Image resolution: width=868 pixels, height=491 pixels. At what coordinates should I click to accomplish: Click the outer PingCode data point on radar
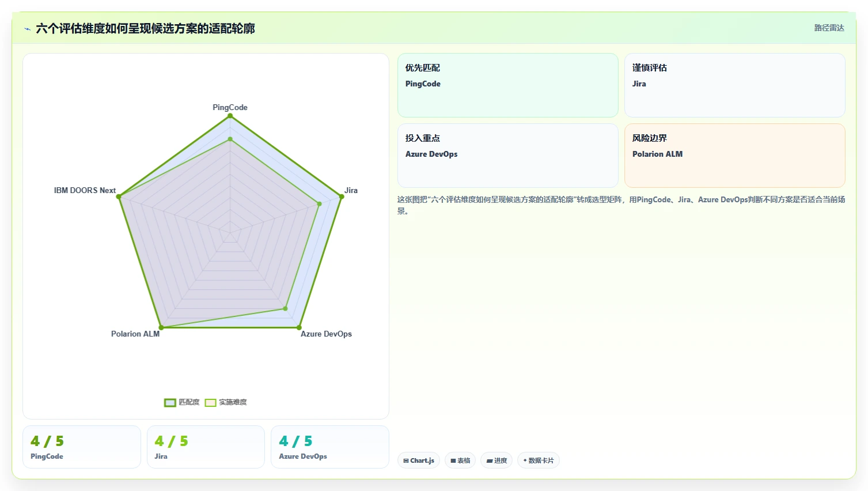[x=230, y=116]
